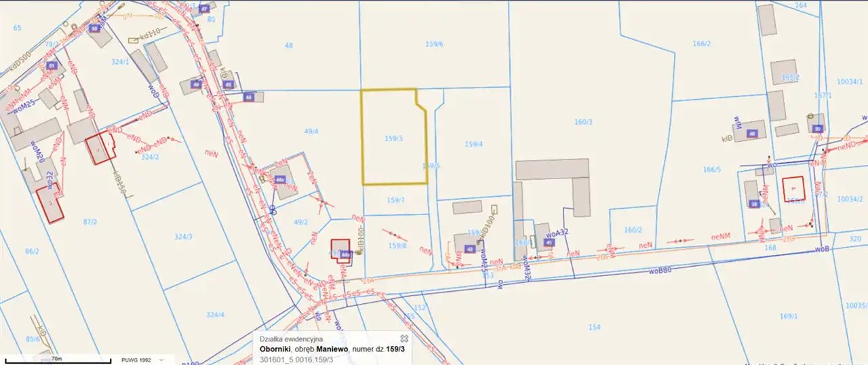Image resolution: width=868 pixels, height=365 pixels.
Task: Select address marker 41 by the road
Action: [549, 242]
